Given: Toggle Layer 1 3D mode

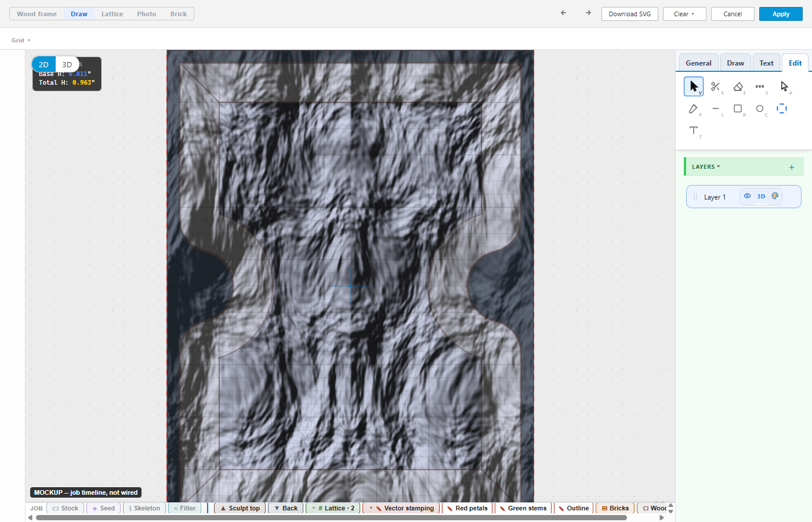Looking at the screenshot, I should pyautogui.click(x=761, y=196).
